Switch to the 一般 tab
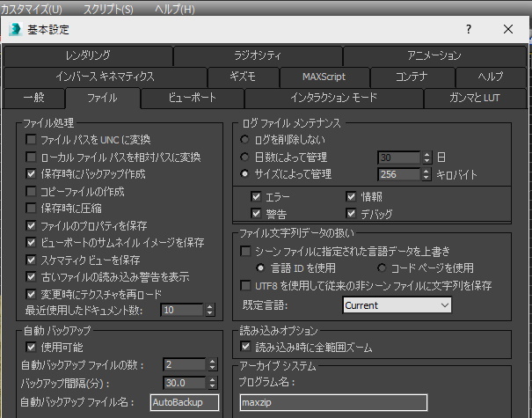The height and width of the screenshot is (418, 532). pyautogui.click(x=34, y=99)
